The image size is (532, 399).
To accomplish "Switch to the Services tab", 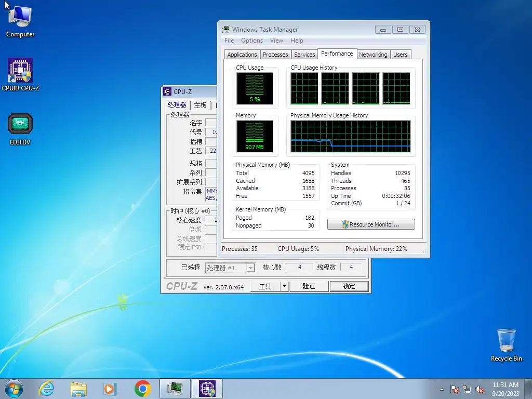I will [x=304, y=55].
